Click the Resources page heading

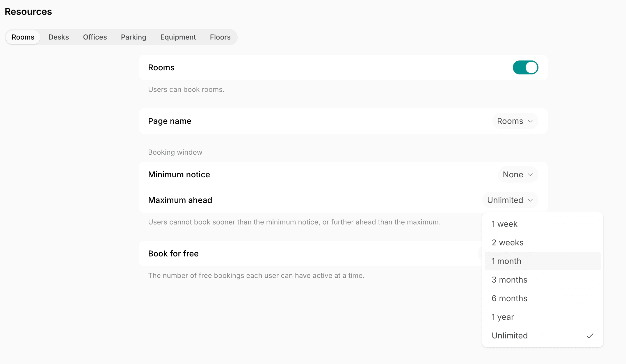click(x=28, y=12)
